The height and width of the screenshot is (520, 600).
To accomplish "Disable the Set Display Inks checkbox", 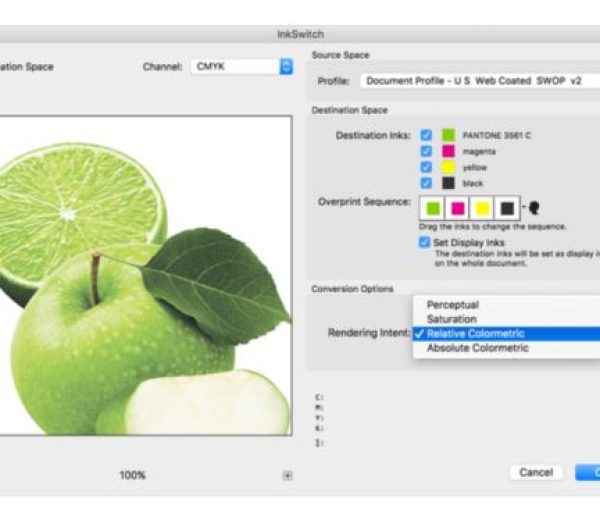I will 427,241.
